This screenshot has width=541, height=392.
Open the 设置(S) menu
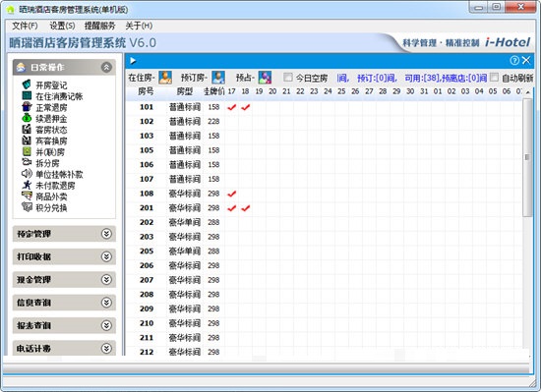pos(62,26)
